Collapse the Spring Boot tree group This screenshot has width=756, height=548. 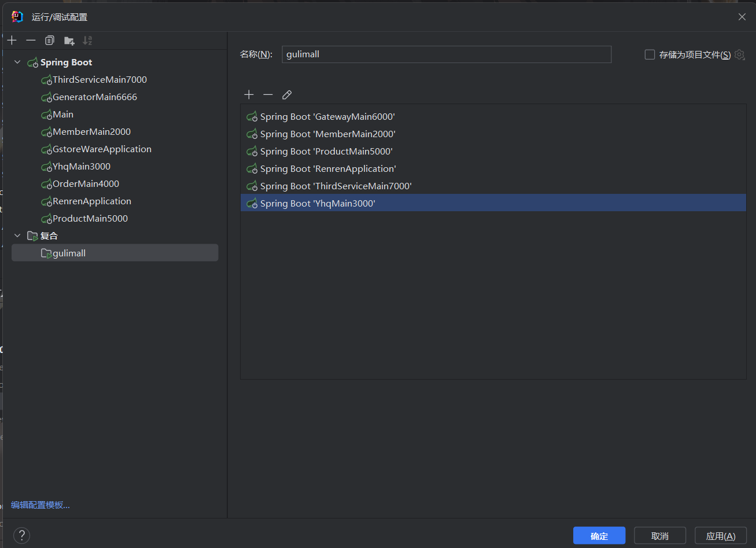click(x=17, y=62)
